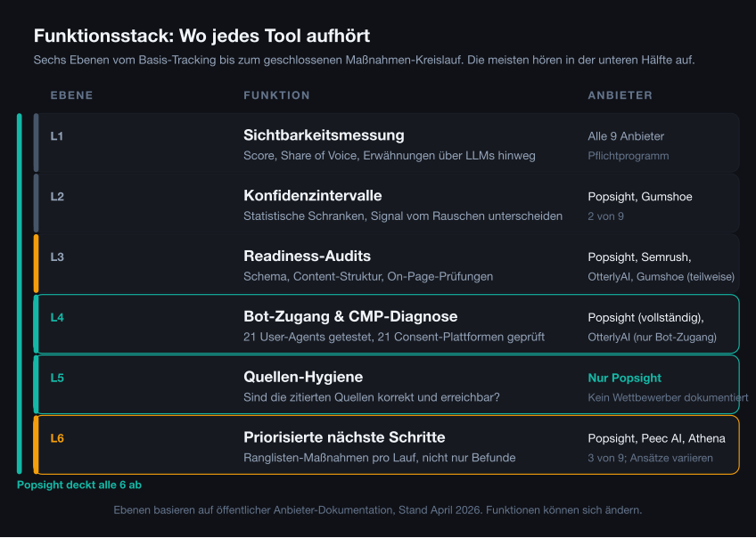
Task: Click the 'L1' level label
Action: pyautogui.click(x=57, y=136)
